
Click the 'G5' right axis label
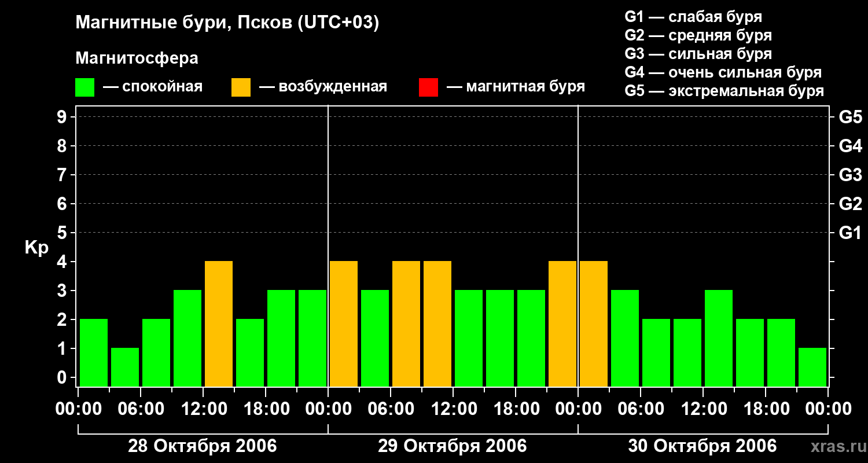[850, 117]
